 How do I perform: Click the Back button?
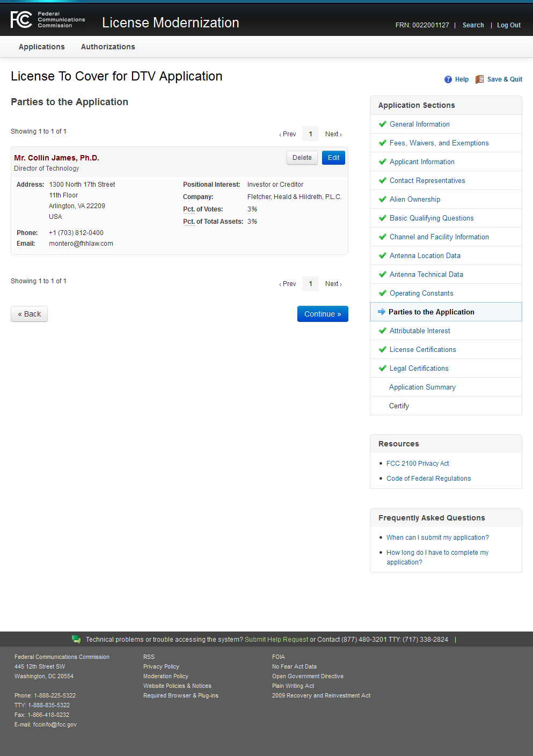pyautogui.click(x=30, y=314)
